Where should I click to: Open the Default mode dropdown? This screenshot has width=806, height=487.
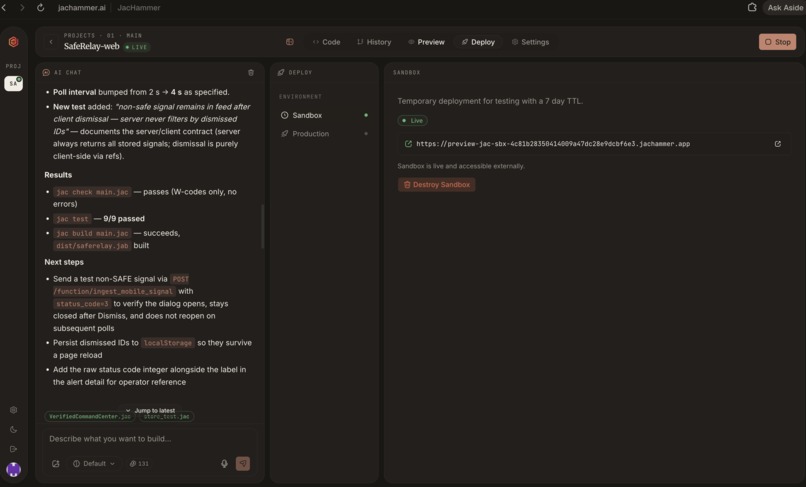click(x=94, y=463)
